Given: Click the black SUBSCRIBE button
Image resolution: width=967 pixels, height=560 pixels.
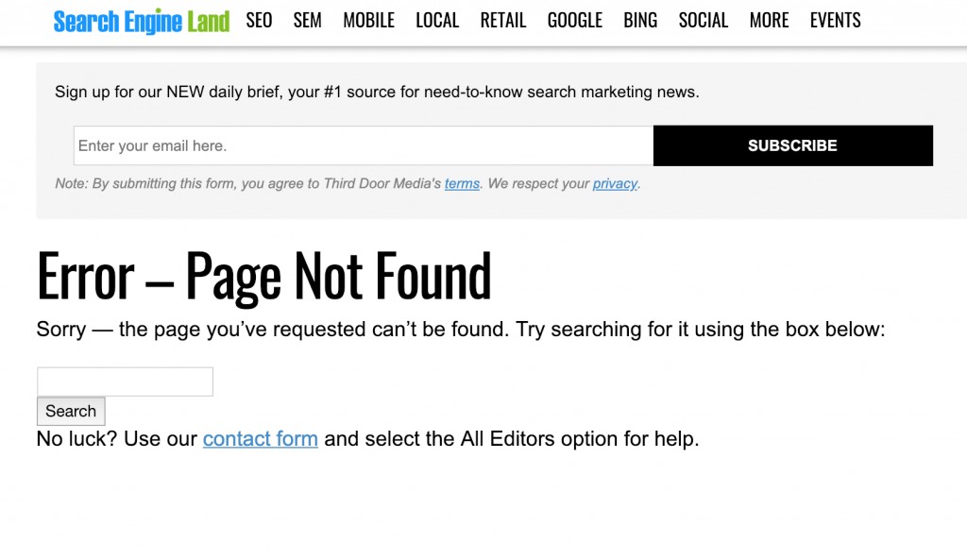Looking at the screenshot, I should pos(793,145).
